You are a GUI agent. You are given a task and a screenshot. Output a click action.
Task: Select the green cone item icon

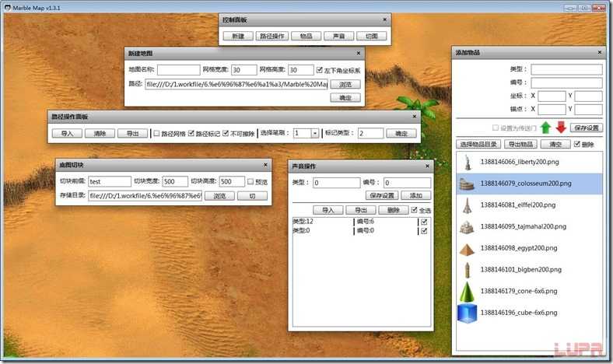pos(468,292)
